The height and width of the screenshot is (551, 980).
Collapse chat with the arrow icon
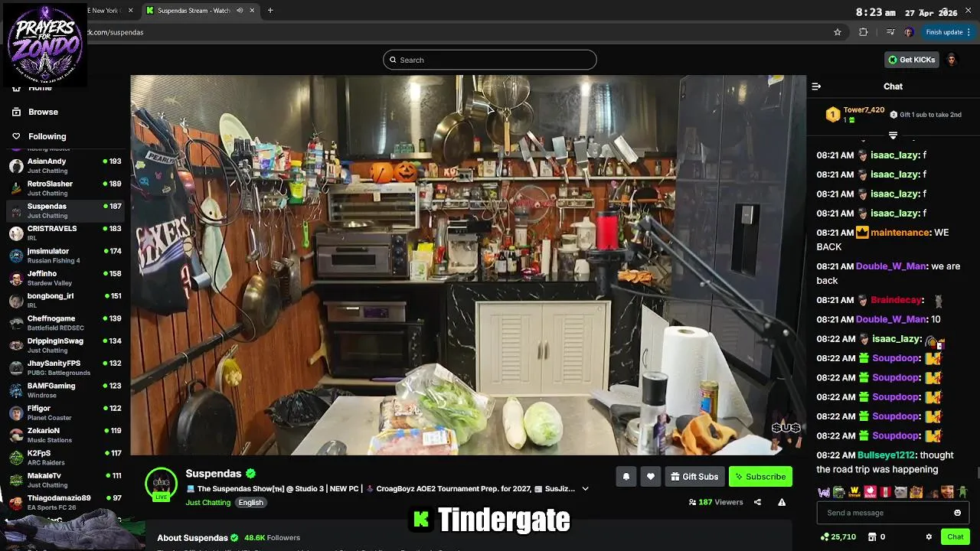coord(816,86)
